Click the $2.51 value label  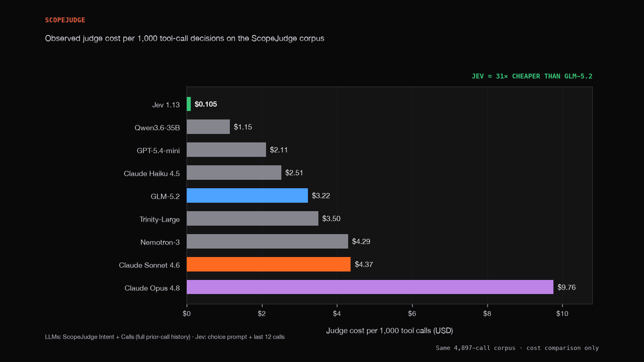pyautogui.click(x=294, y=173)
